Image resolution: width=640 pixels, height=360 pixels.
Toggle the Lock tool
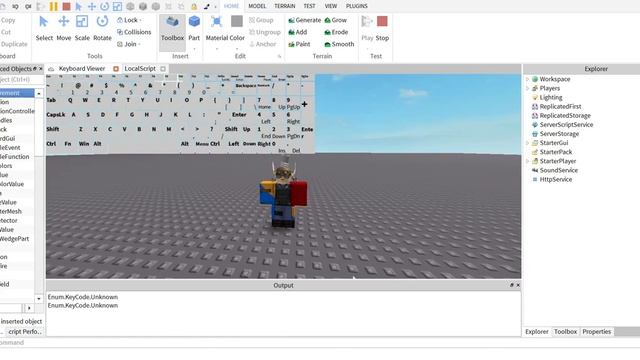(x=127, y=20)
